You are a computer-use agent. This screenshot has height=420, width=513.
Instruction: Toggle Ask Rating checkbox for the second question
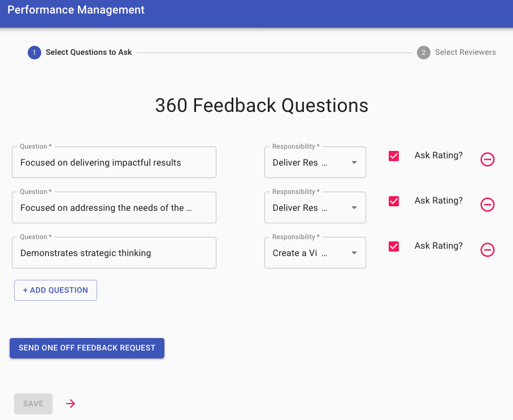[x=394, y=201]
